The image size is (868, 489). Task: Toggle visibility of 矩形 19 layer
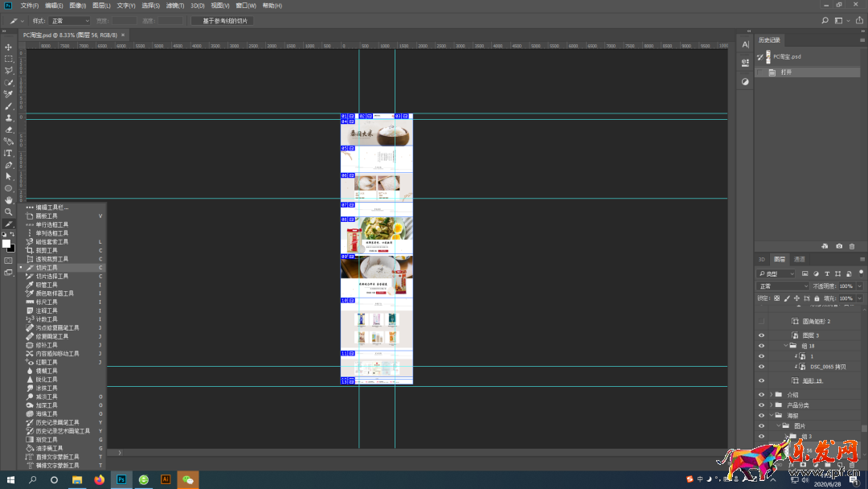click(x=761, y=381)
